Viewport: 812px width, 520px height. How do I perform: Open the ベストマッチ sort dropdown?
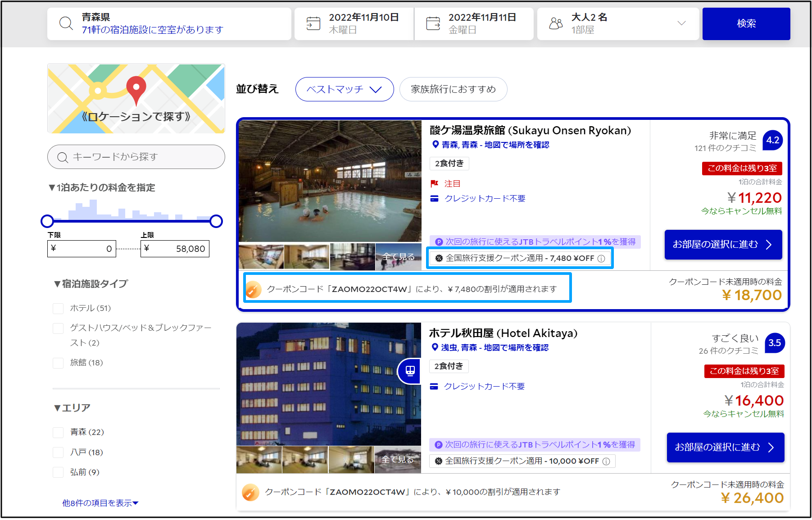[x=345, y=89]
